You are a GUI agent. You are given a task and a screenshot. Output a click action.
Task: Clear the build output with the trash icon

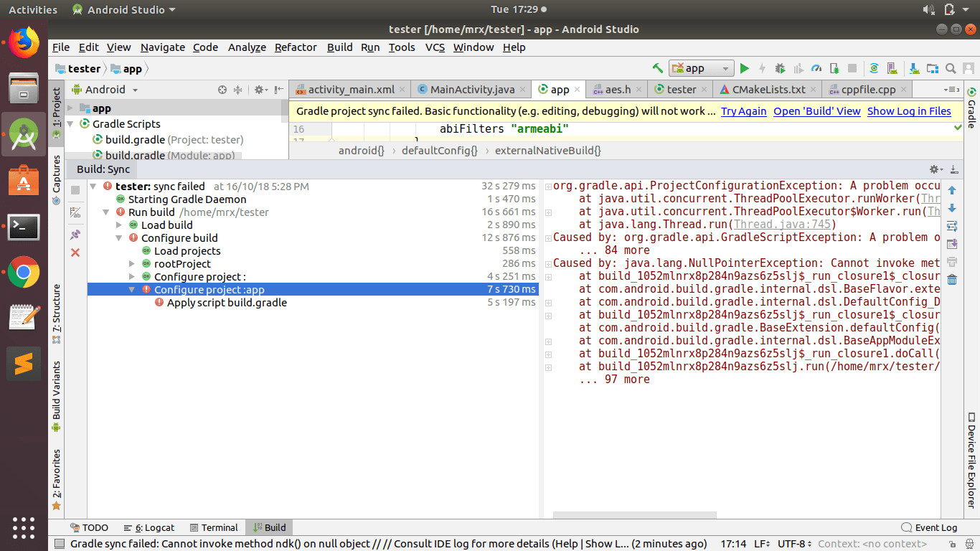click(953, 279)
